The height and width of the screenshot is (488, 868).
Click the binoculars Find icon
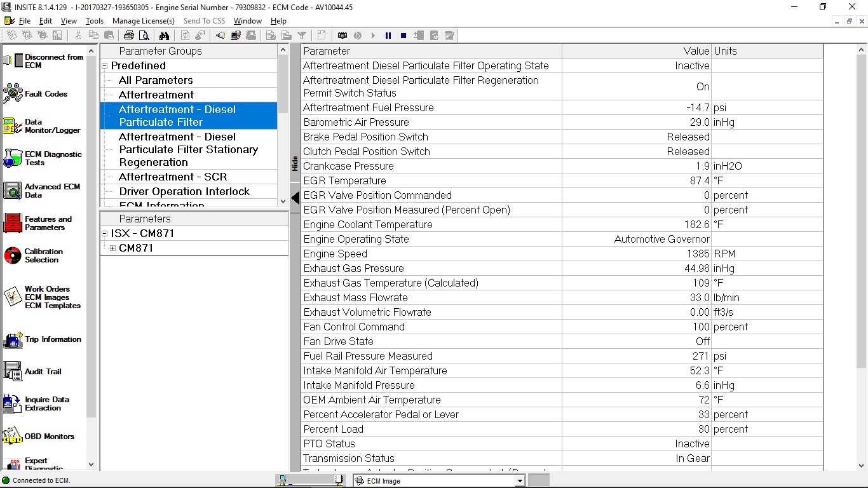(x=164, y=36)
